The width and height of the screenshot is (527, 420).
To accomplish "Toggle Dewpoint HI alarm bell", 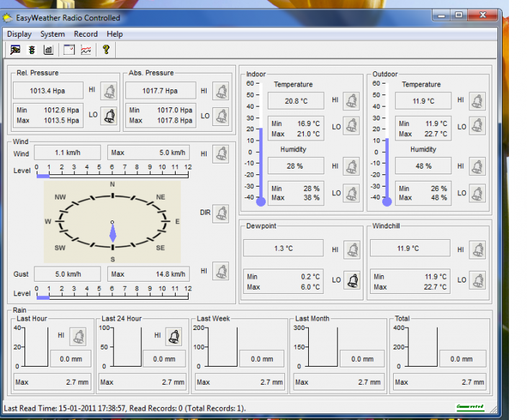I will click(x=352, y=250).
